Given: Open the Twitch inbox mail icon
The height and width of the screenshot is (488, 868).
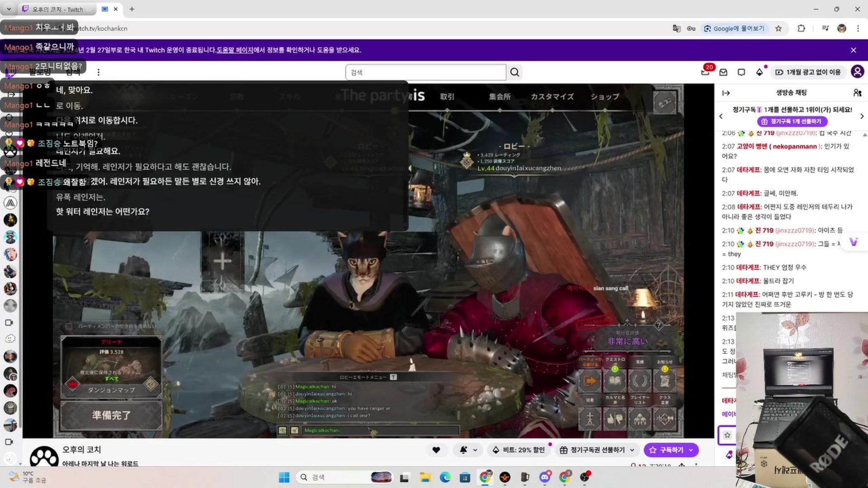Looking at the screenshot, I should click(x=723, y=72).
